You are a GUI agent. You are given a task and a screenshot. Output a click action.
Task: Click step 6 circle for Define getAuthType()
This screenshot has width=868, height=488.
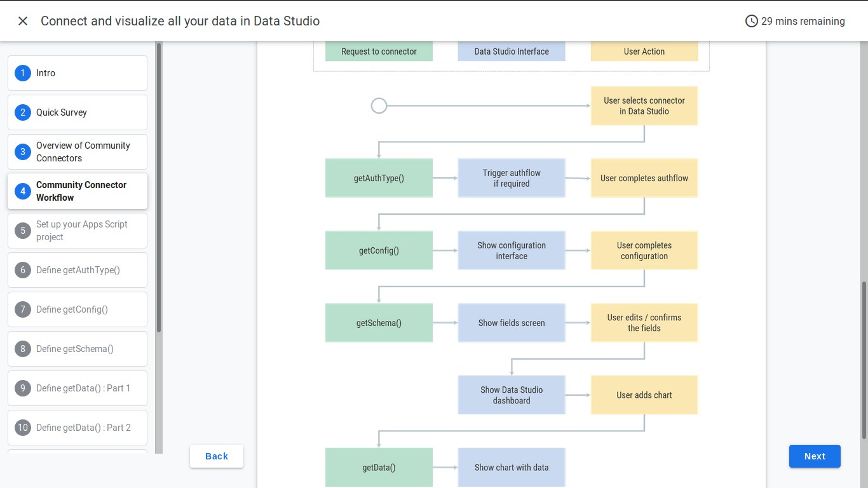coord(23,270)
